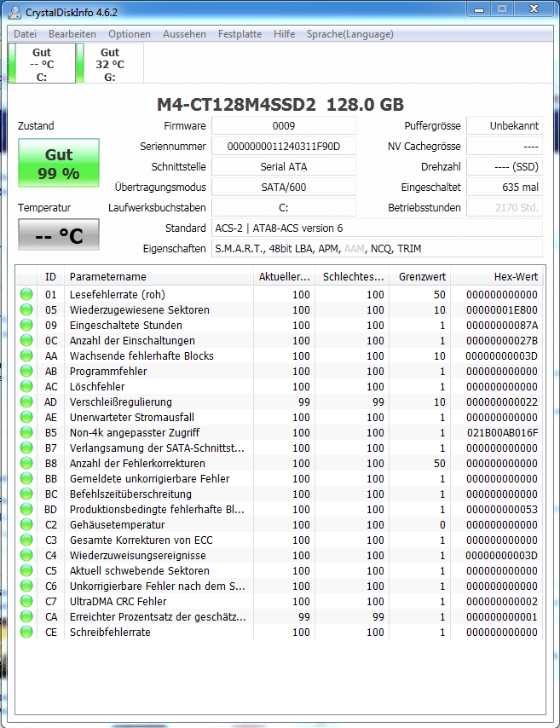Click the Aktueller... column header
This screenshot has height=728, width=560.
(284, 277)
